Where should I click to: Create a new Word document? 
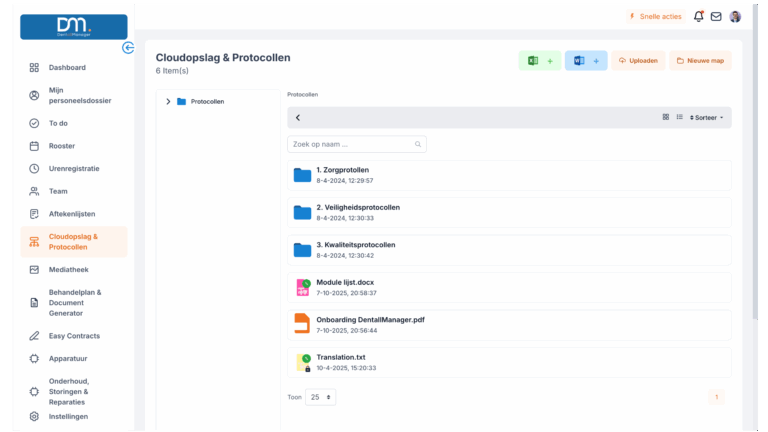click(x=586, y=61)
